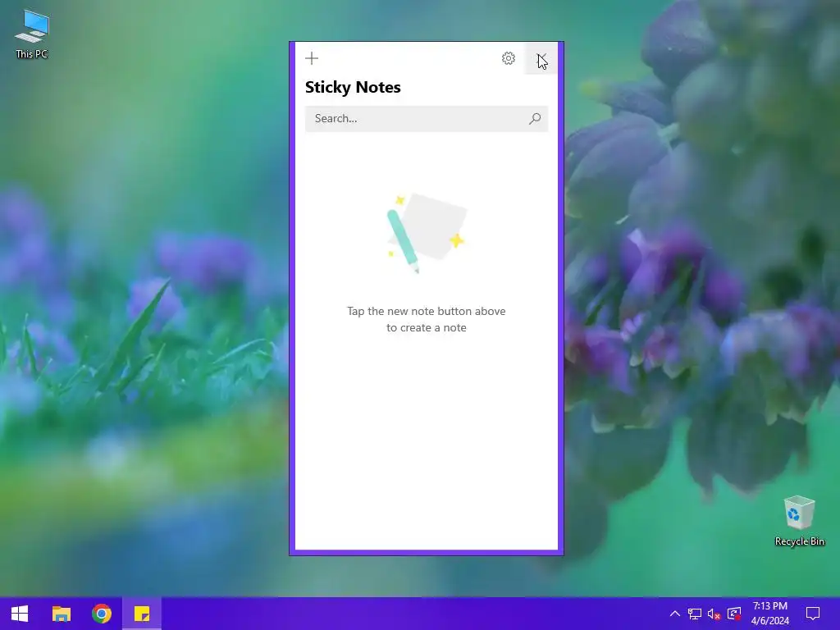840x630 pixels.
Task: Click the remote connection tray icon
Action: click(x=734, y=614)
